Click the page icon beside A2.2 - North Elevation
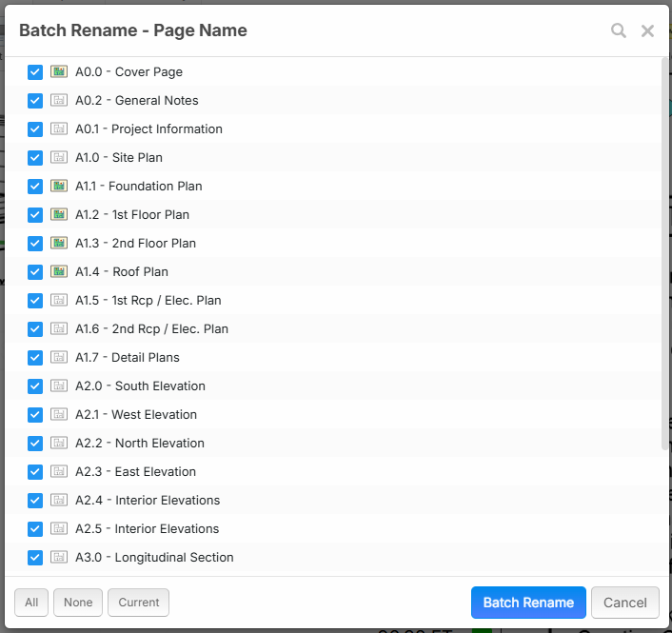This screenshot has width=672, height=633. click(x=59, y=443)
